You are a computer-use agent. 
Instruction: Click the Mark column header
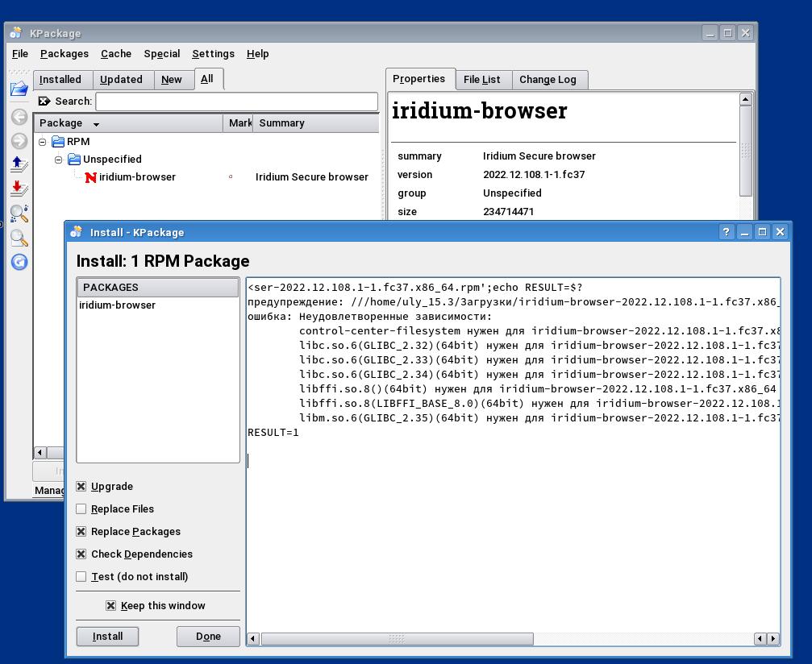click(x=238, y=123)
